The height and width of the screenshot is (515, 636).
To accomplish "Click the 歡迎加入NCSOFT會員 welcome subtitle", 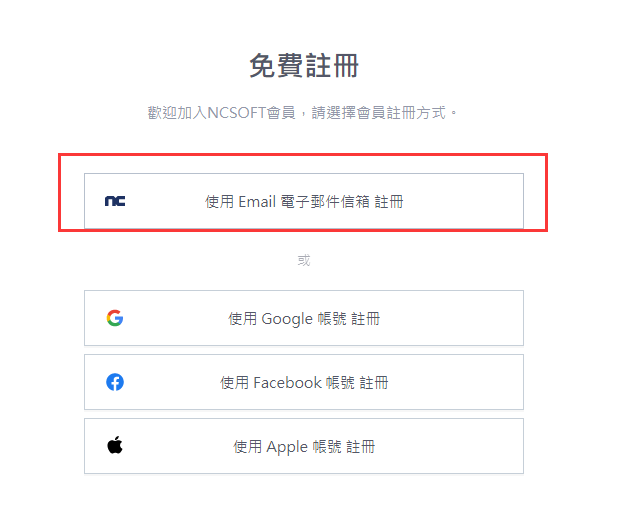I will pos(221,113).
